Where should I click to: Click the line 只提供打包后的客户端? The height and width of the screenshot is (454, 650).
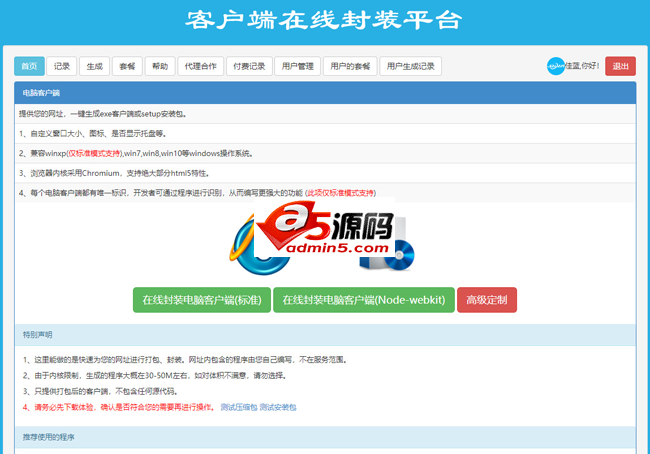101,391
